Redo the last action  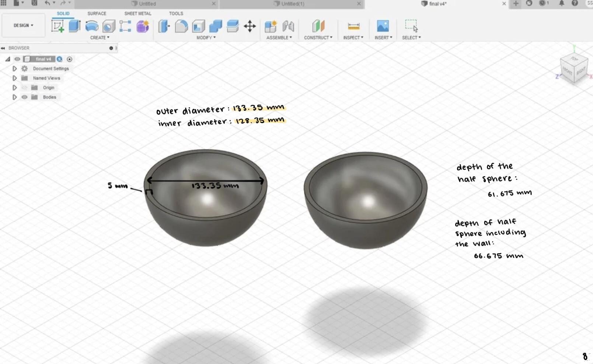tap(63, 3)
